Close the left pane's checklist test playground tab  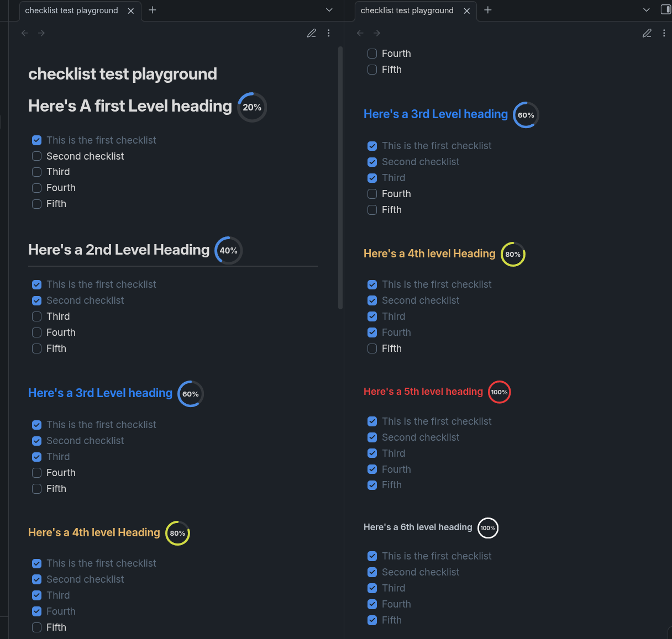(131, 10)
